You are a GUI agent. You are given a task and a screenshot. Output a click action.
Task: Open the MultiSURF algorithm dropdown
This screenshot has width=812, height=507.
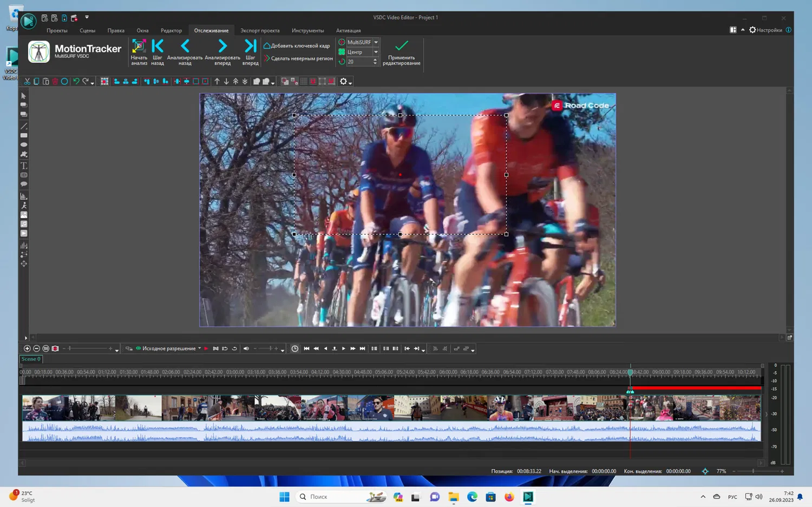(376, 42)
